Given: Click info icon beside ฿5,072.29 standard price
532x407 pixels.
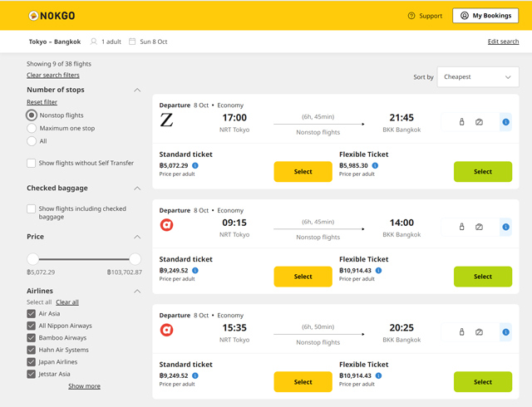Looking at the screenshot, I should 195,165.
